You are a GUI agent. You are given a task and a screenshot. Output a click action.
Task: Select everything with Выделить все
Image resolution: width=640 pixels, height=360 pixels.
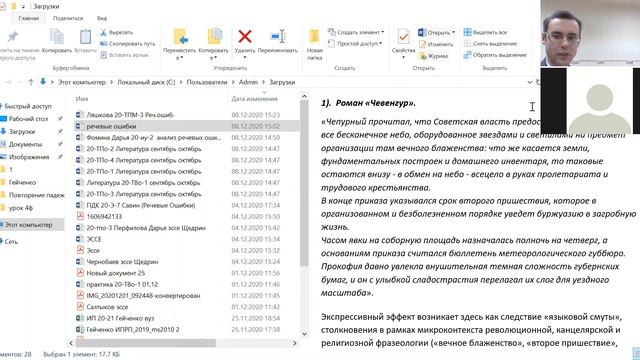point(485,32)
